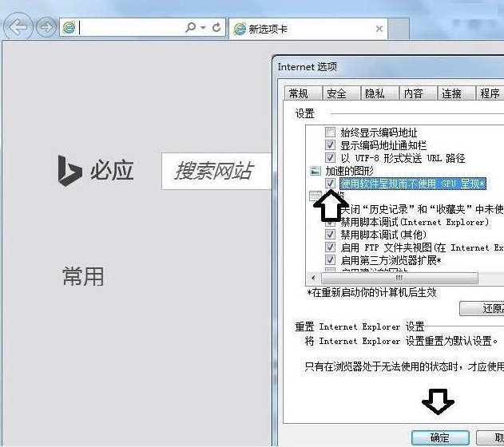Go back with the browser back arrow
Viewport: 504px width, 447px height.
tap(18, 27)
